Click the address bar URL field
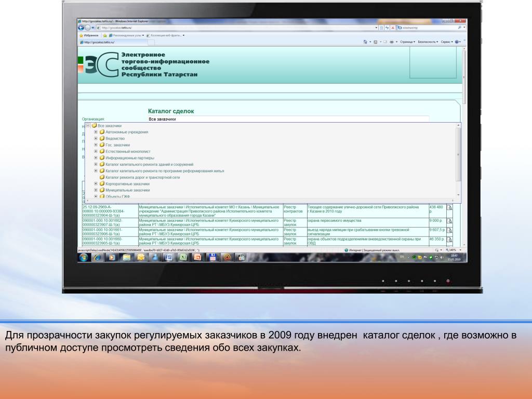This screenshot has width=532, height=399. coord(236,28)
